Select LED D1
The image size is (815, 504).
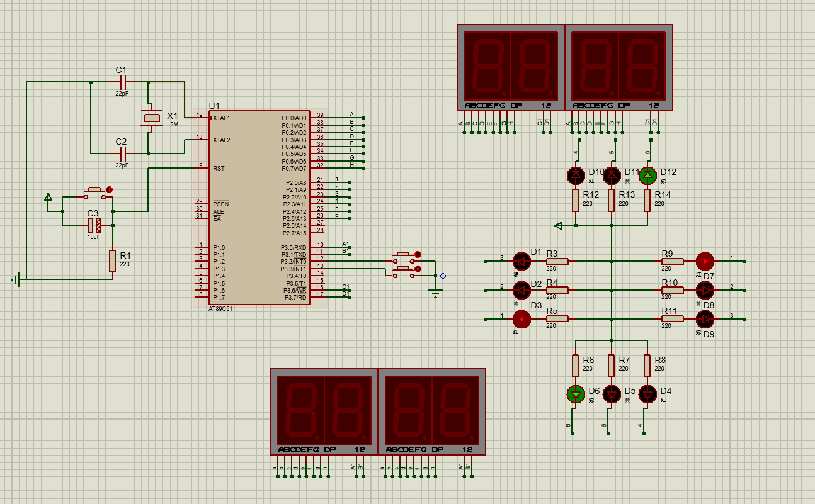pyautogui.click(x=521, y=260)
